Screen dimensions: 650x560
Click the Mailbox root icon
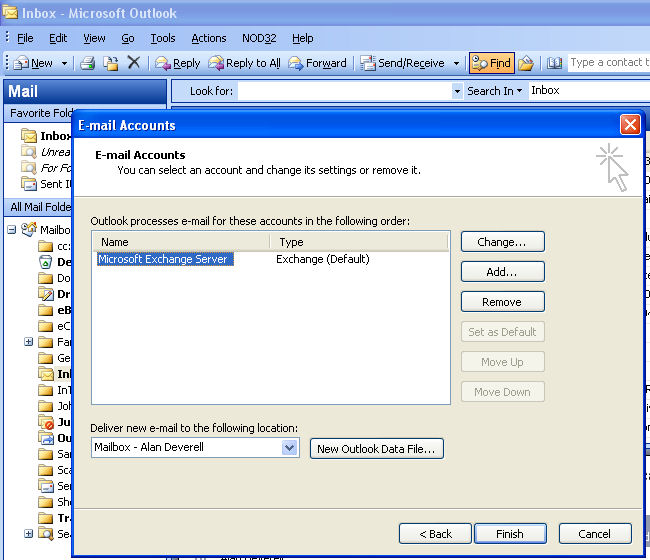coord(29,229)
